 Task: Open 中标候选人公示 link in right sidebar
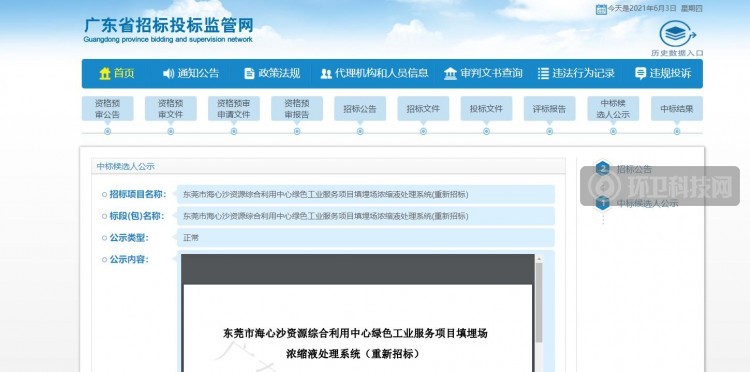pyautogui.click(x=647, y=203)
